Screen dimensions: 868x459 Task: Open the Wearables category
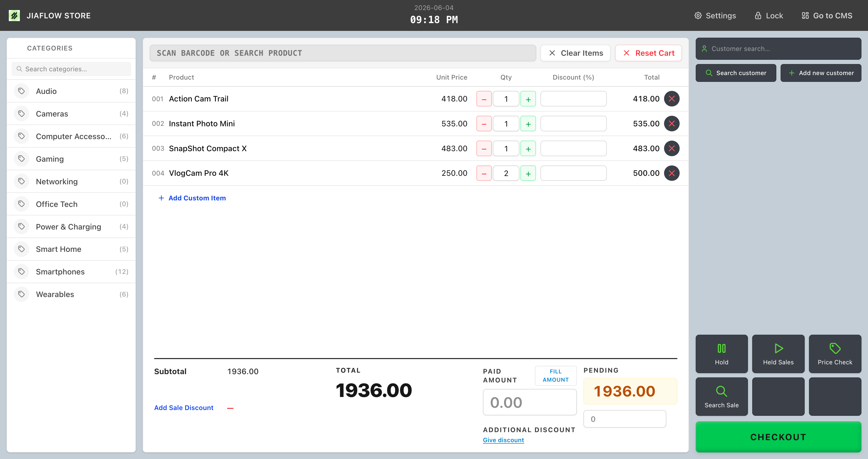click(71, 294)
